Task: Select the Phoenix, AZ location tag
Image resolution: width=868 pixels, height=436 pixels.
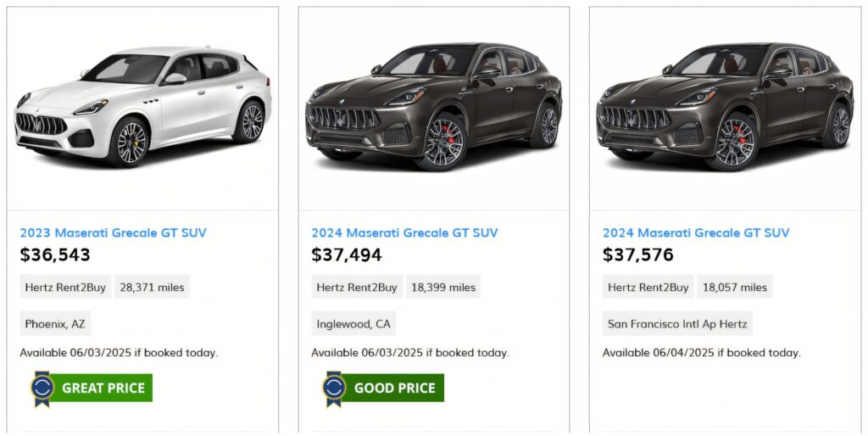Action: (55, 324)
